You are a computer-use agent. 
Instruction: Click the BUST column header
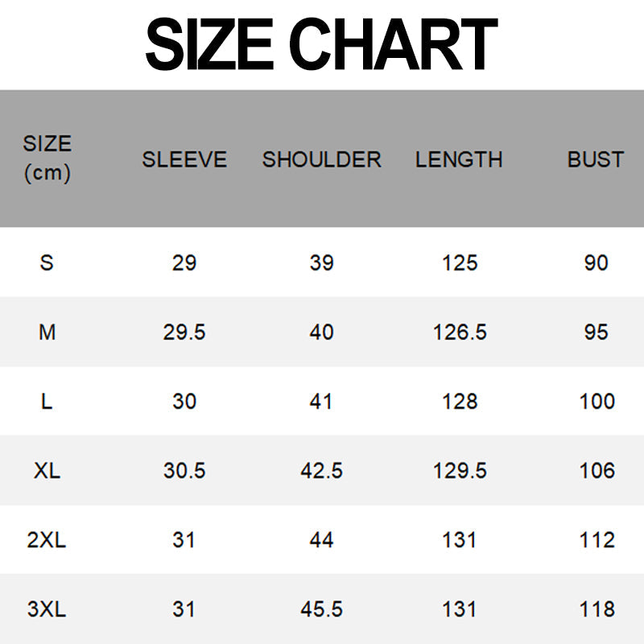pos(596,159)
